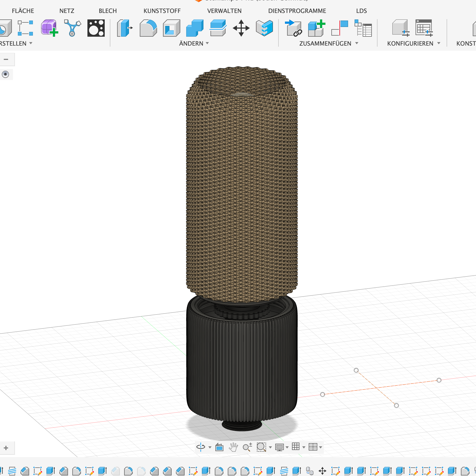Screen dimensions: 476x476
Task: Activate the Move/Copy arrows tool in toolbar
Action: pyautogui.click(x=241, y=28)
